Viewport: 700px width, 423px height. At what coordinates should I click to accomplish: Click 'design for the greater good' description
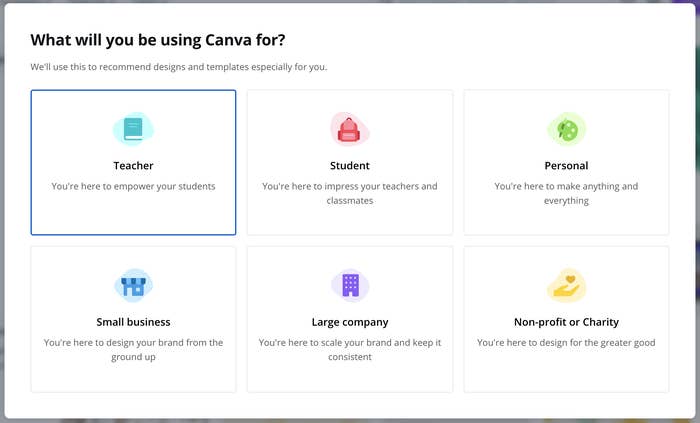tap(566, 343)
